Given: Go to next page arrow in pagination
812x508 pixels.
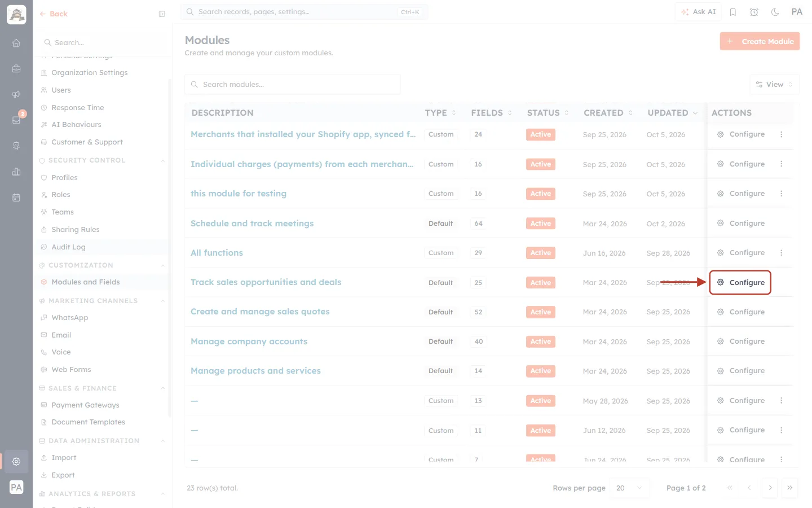Looking at the screenshot, I should [x=770, y=488].
